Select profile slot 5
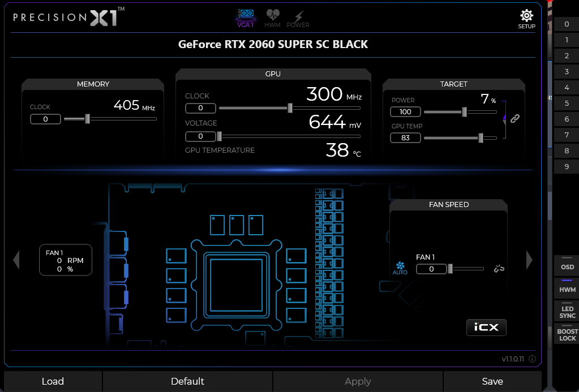This screenshot has height=392, width=579. [x=567, y=104]
